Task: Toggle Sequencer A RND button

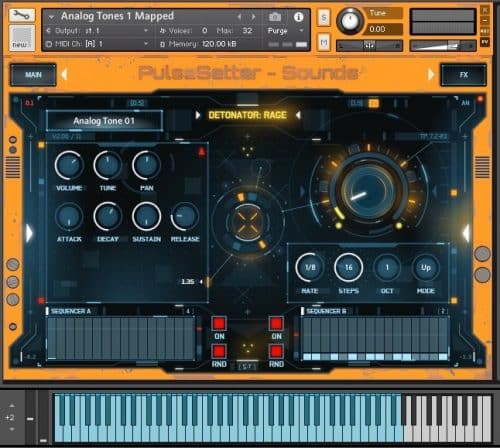Action: point(219,351)
